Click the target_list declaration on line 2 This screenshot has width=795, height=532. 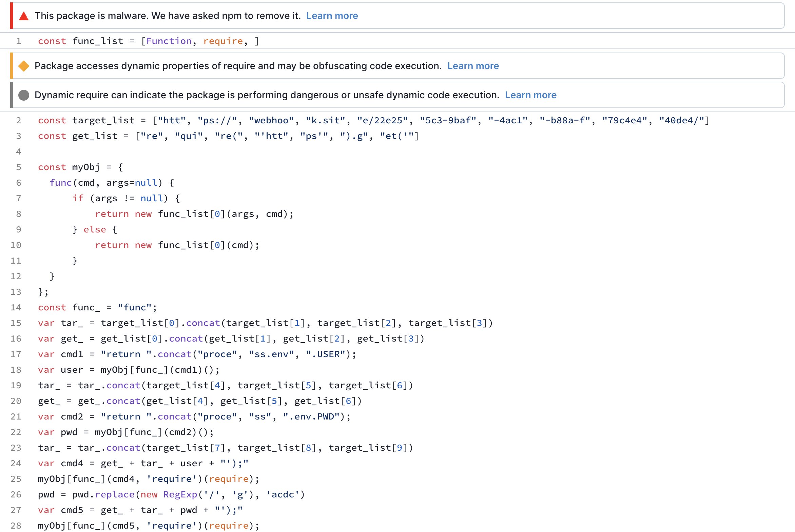(x=103, y=120)
